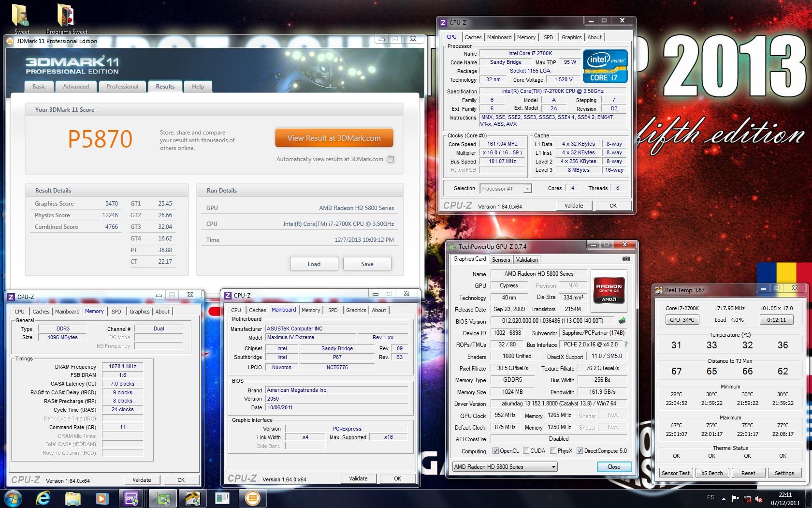812x508 pixels.
Task: Click the Intel Core i7 logo in CPU-Z
Action: (x=605, y=66)
